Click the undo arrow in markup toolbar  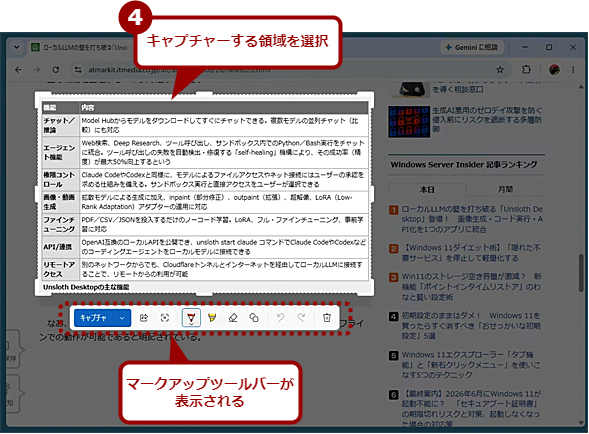280,318
